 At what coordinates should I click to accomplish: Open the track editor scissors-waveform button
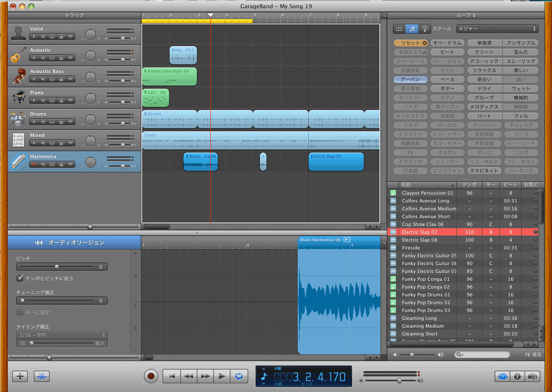[x=42, y=376]
